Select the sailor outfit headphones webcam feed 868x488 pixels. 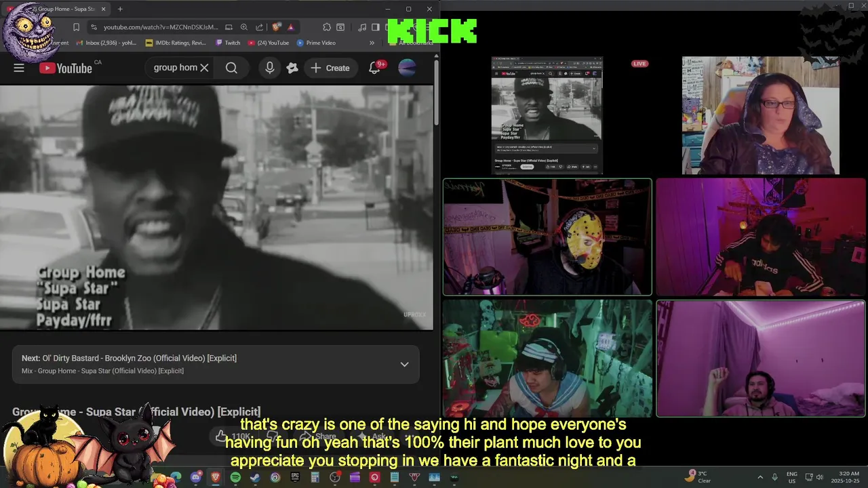[x=547, y=359]
